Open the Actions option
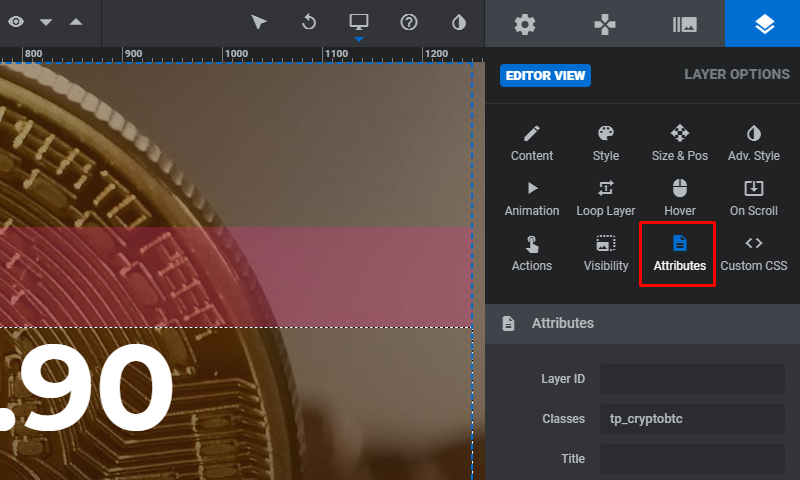Screen dimensions: 800x480 click(x=532, y=254)
